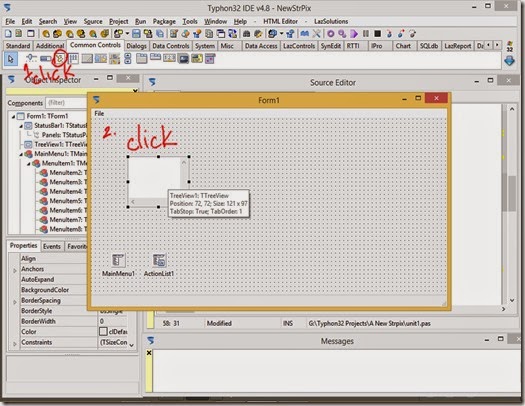Expand the Anchors property
The height and width of the screenshot is (406, 525).
point(14,270)
